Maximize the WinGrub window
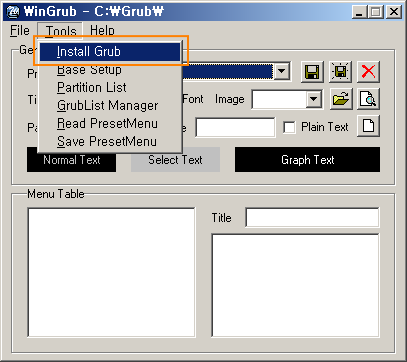The width and height of the screenshot is (407, 362). (x=375, y=12)
